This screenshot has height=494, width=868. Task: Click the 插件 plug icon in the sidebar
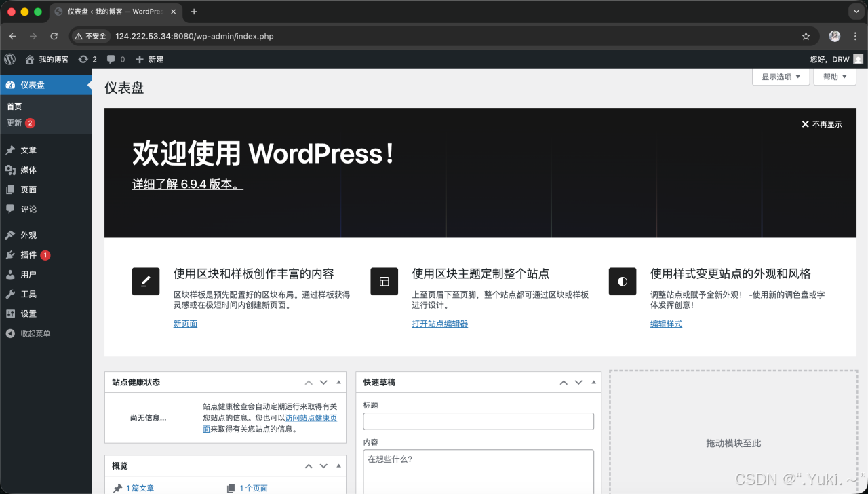[10, 254]
